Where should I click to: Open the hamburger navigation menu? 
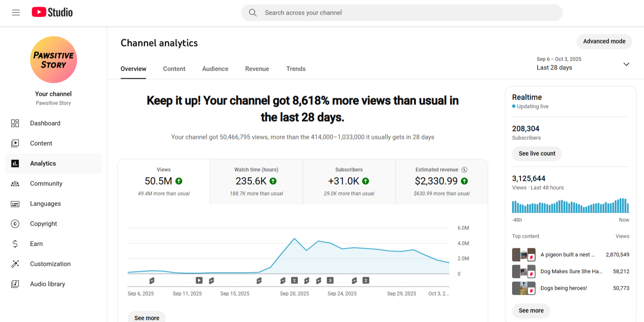[16, 13]
